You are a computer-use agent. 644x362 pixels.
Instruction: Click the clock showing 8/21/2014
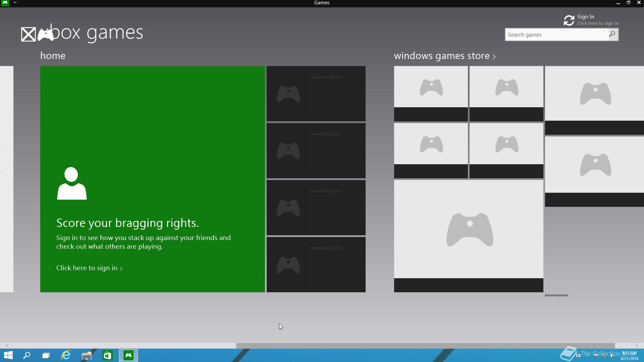[629, 356]
